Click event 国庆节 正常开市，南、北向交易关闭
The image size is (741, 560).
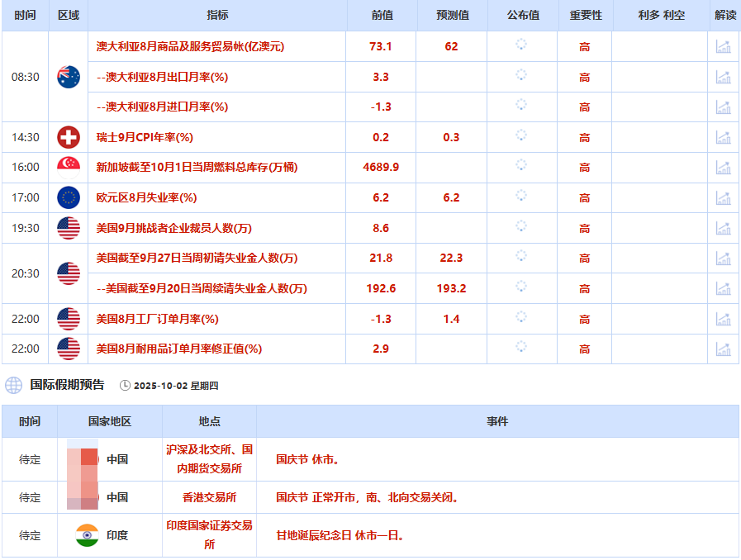pos(367,497)
